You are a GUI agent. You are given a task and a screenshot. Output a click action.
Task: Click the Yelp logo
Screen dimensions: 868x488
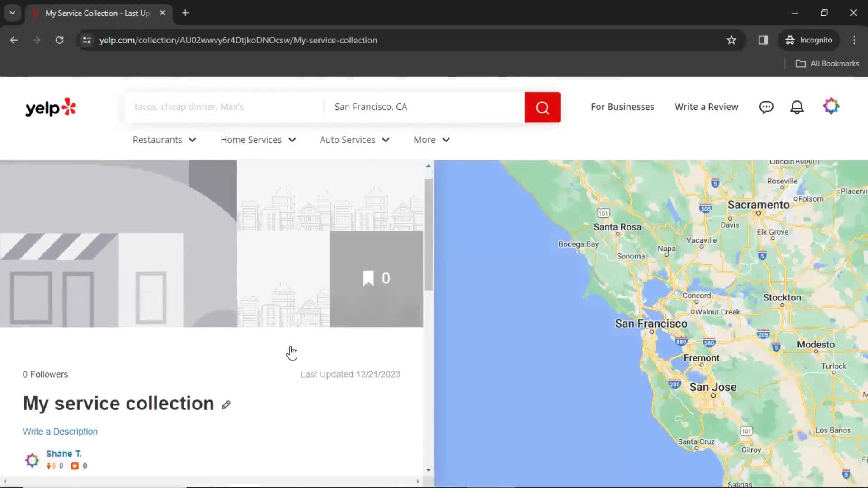point(51,108)
